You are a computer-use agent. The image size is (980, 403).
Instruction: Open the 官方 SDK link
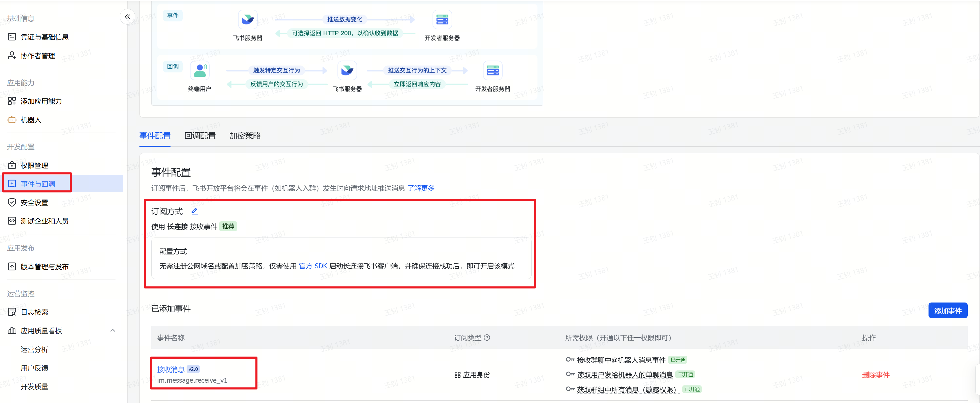[x=313, y=266]
